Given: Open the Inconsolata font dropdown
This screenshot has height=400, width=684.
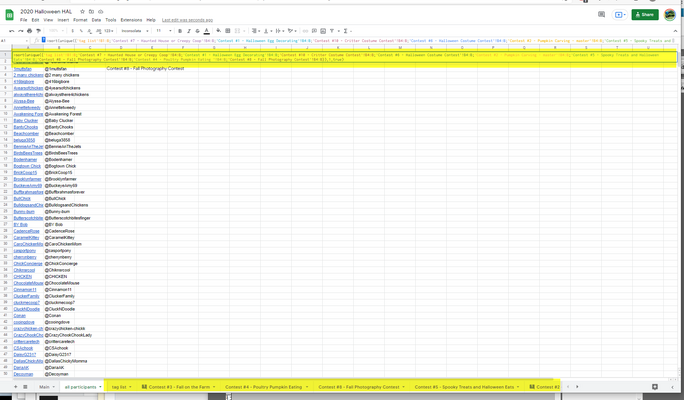Looking at the screenshot, I should point(135,31).
